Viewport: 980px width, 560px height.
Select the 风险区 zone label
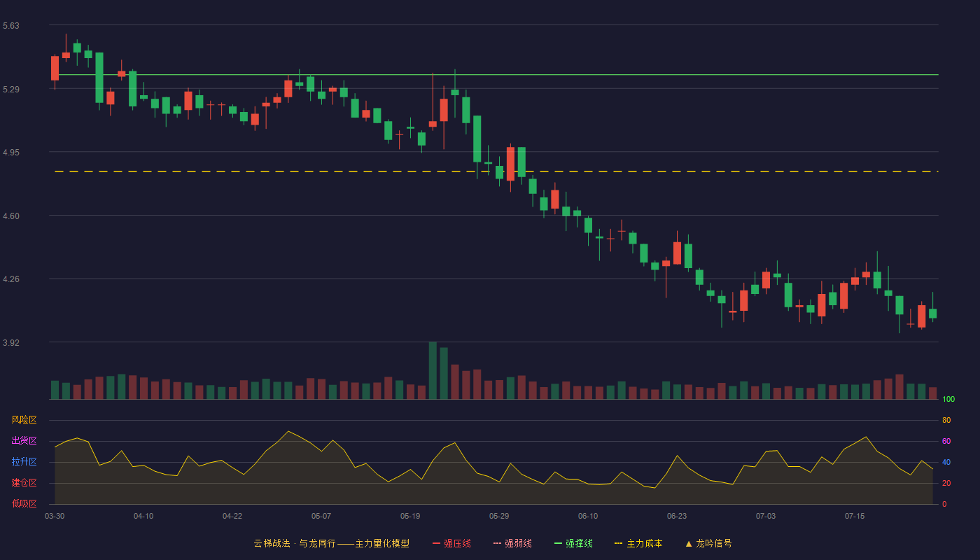point(24,420)
